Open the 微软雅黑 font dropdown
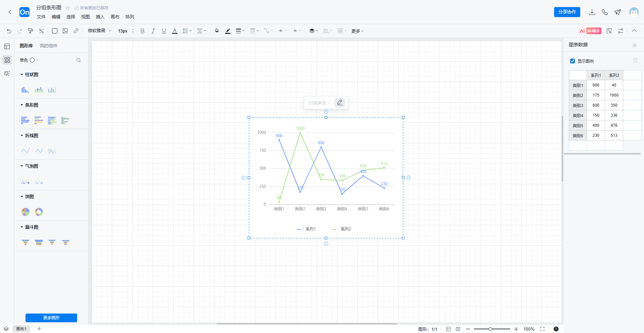The height and width of the screenshot is (333, 644). [x=99, y=31]
